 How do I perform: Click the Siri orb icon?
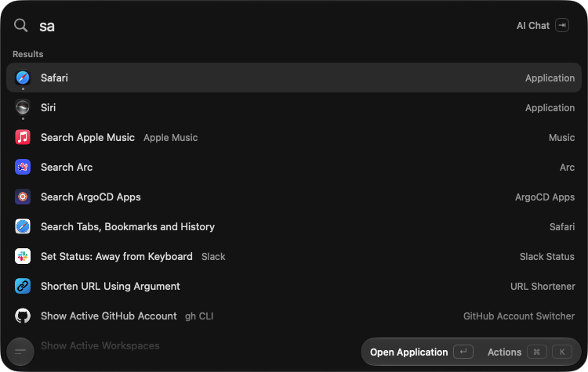pyautogui.click(x=23, y=107)
